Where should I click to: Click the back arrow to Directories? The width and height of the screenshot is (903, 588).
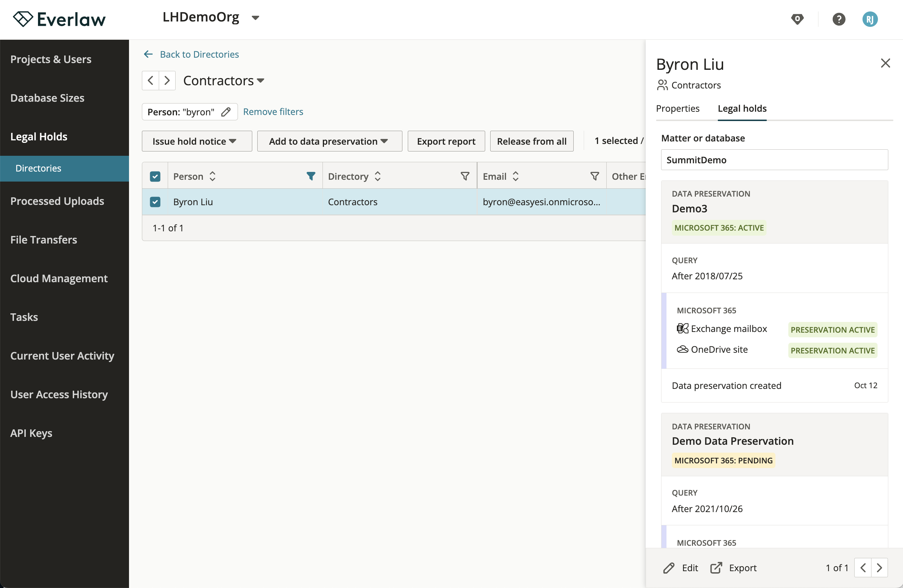(x=148, y=54)
